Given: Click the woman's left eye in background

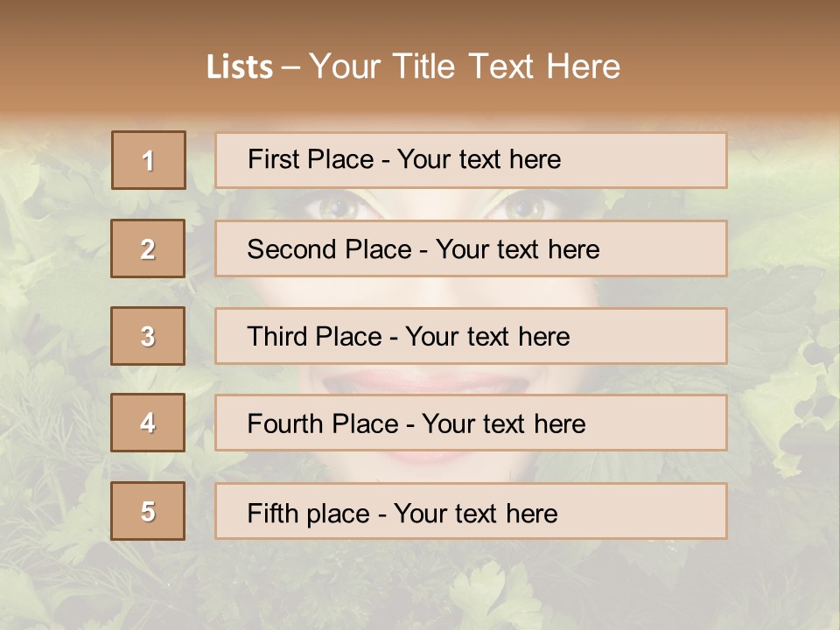Looking at the screenshot, I should (x=336, y=206).
